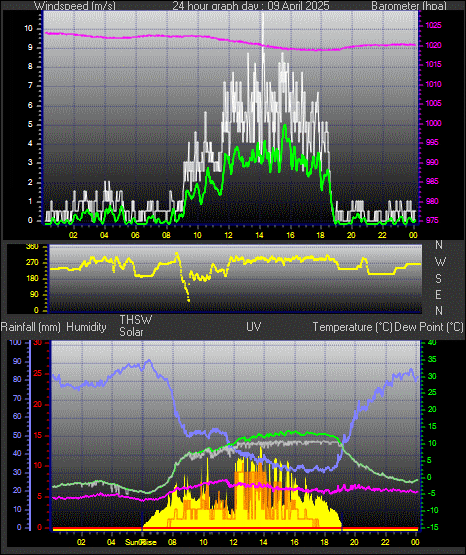
Task: Click the 'Windspeed (m/s)' axis title
Action: tap(75, 6)
